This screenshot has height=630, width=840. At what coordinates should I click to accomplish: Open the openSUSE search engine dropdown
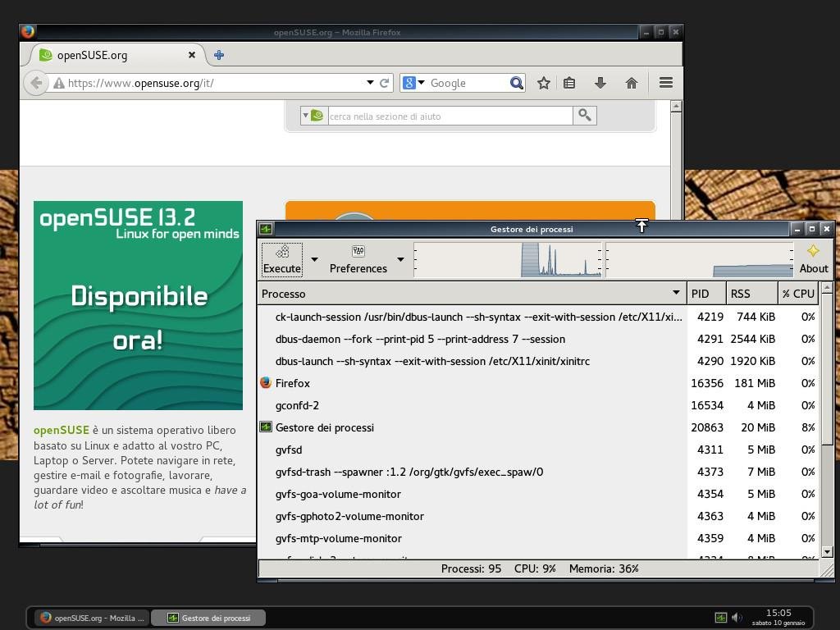coord(313,116)
